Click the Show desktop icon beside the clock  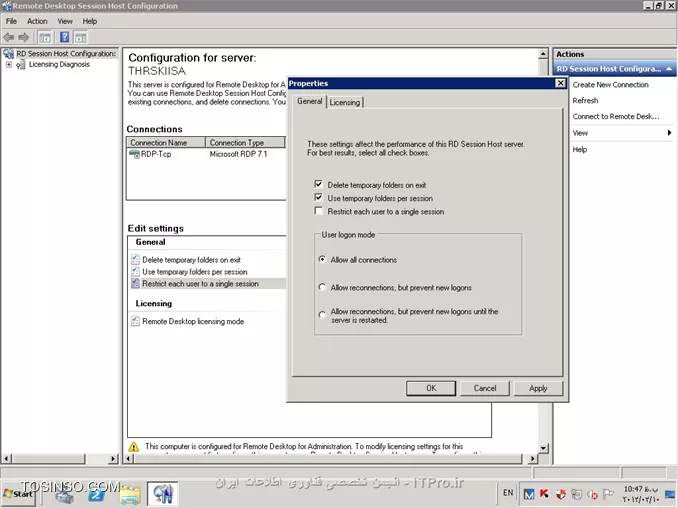670,494
